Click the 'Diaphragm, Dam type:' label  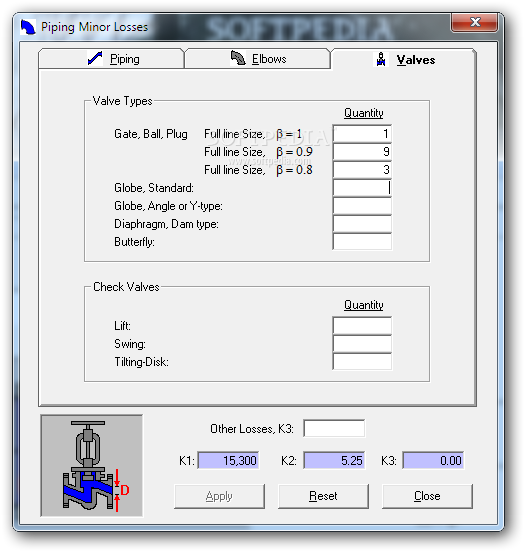[x=167, y=224]
